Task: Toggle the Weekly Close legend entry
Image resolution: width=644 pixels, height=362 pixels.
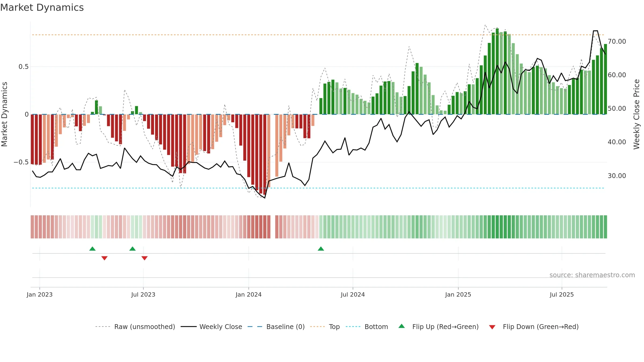Action: 211,327
